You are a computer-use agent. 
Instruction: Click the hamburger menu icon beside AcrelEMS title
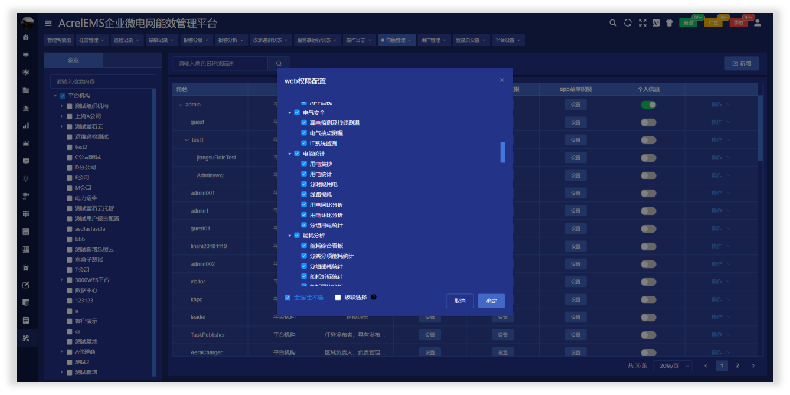pyautogui.click(x=48, y=23)
